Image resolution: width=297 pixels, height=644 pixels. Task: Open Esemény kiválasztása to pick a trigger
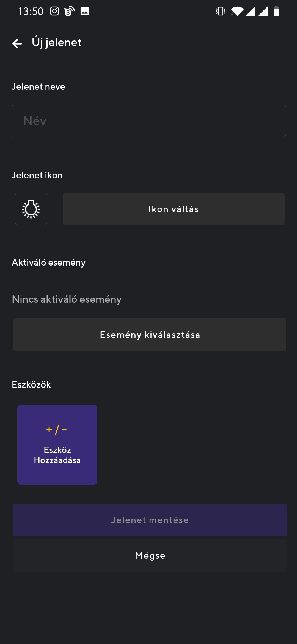[150, 335]
